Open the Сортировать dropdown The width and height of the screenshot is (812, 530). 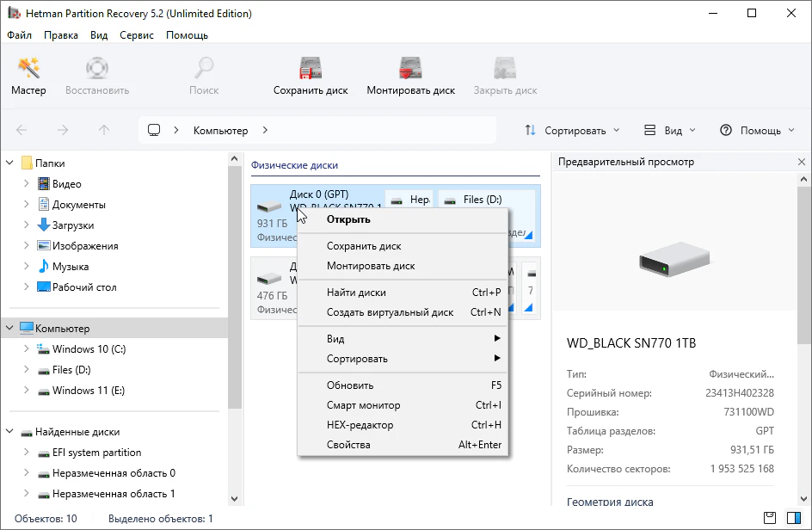tap(572, 131)
